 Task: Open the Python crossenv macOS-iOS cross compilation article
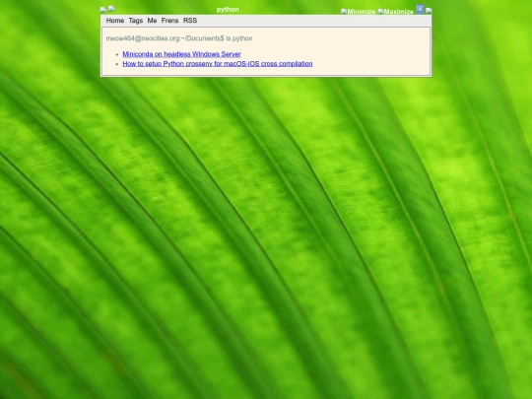(x=218, y=64)
